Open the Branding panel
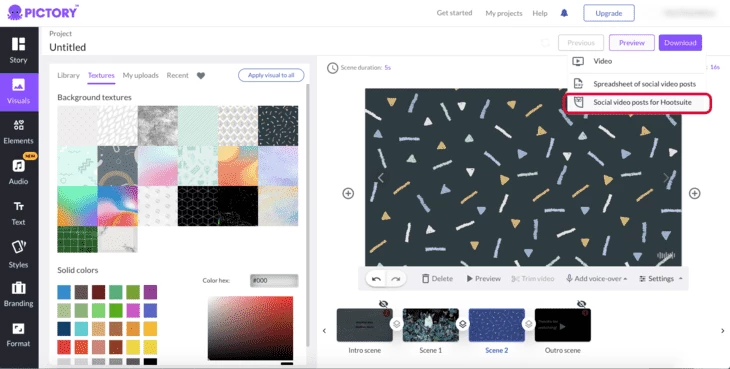This screenshot has height=369, width=730. [x=19, y=294]
